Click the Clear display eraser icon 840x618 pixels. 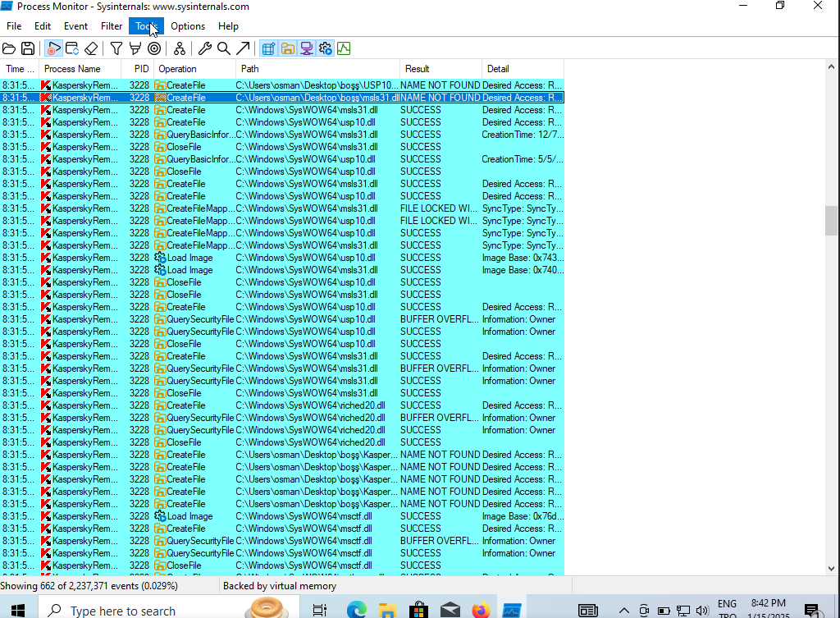(91, 48)
